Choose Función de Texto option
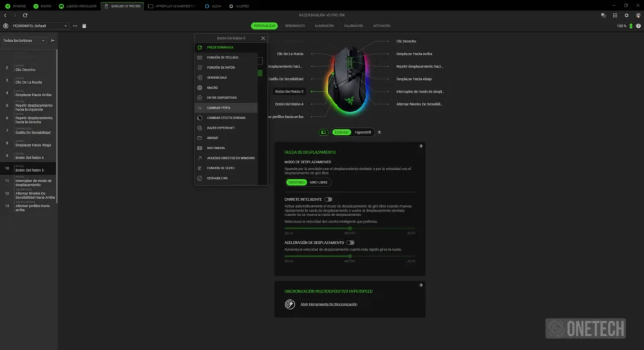Screen dimensions: 644x350 tap(226, 168)
